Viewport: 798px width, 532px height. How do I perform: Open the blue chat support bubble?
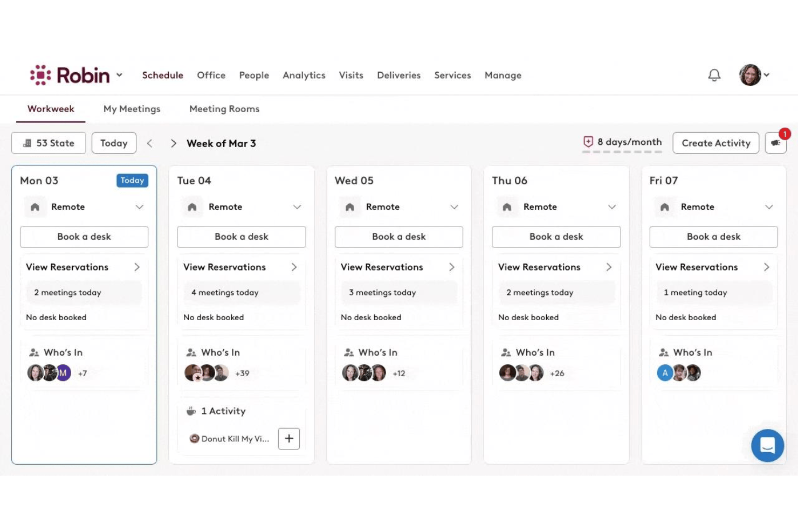pos(767,445)
